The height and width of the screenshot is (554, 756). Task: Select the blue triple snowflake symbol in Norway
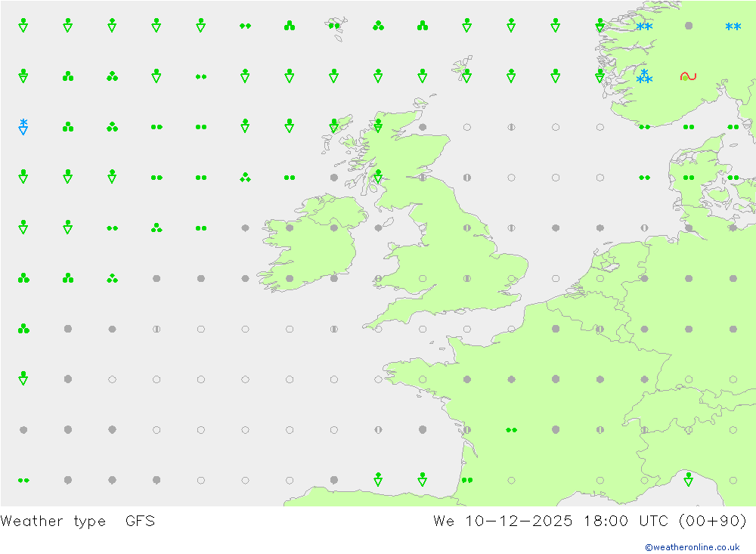pyautogui.click(x=644, y=76)
